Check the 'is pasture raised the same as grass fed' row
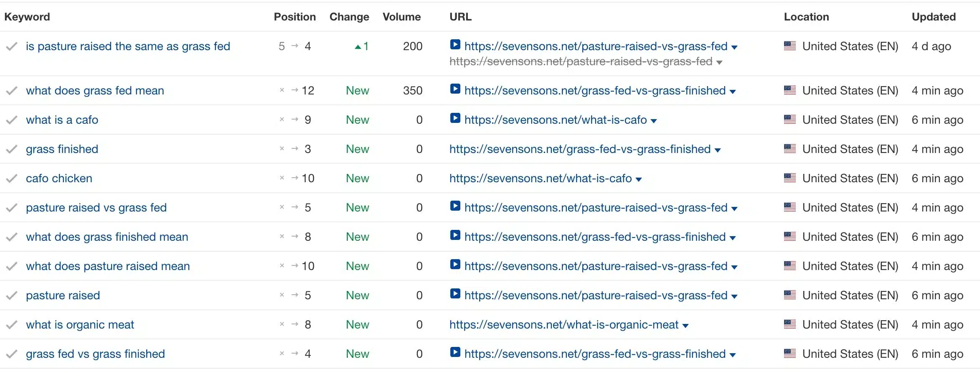Viewport: 980px width, 372px height. tap(11, 46)
